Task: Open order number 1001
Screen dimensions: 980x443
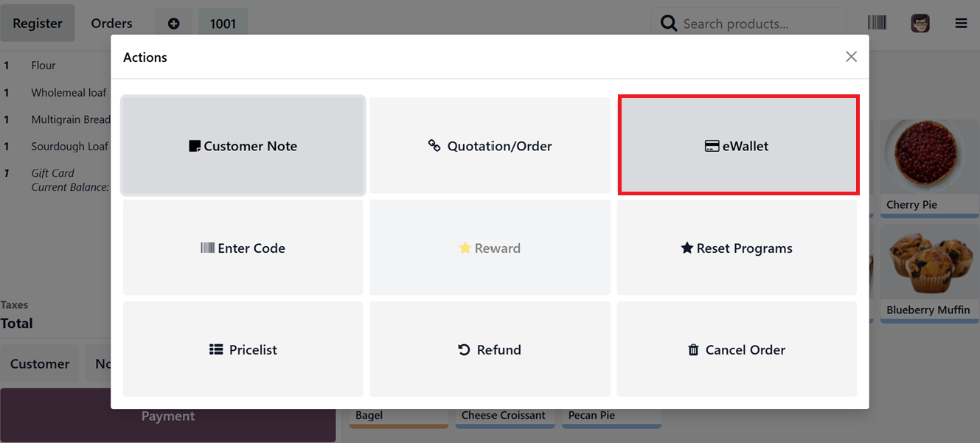Action: [223, 23]
